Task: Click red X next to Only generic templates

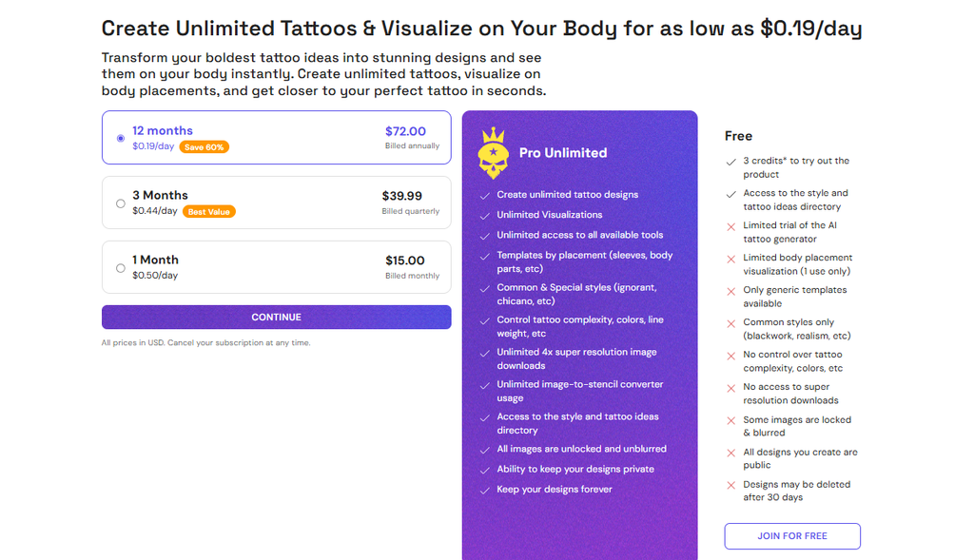Action: coord(731,291)
